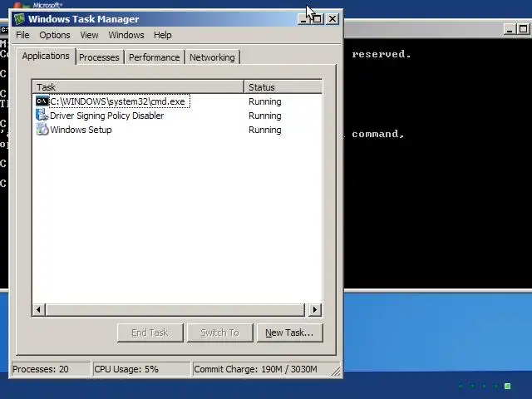Click Running status of cmd.exe

[264, 101]
